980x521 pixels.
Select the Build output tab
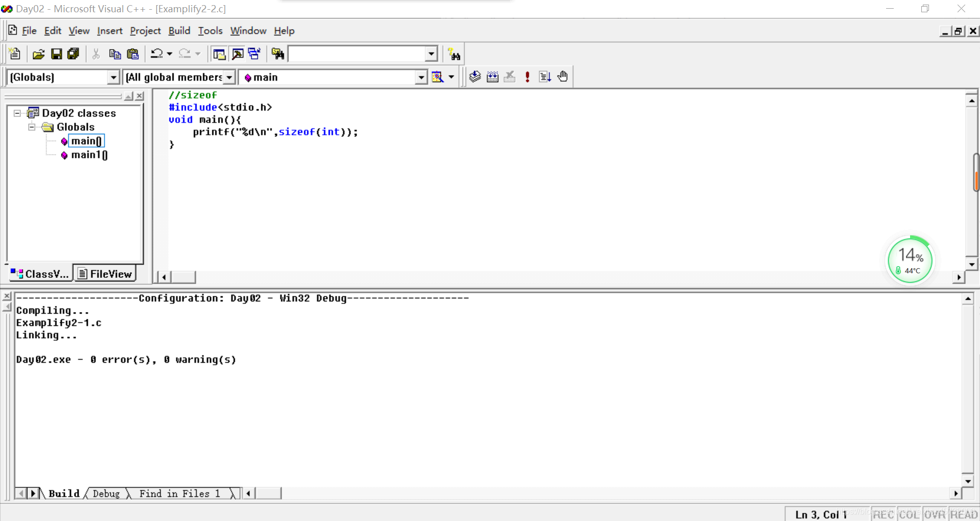click(64, 493)
